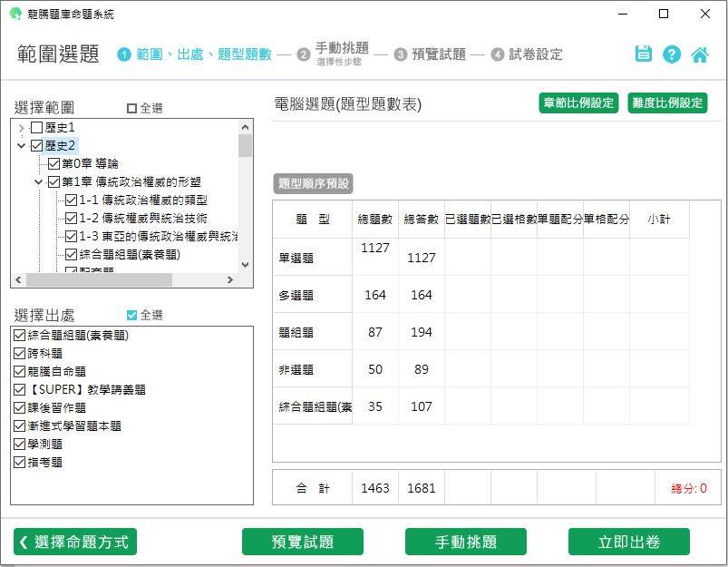Go to step 試卷設定 in wizard
The height and width of the screenshot is (567, 728).
tap(536, 54)
